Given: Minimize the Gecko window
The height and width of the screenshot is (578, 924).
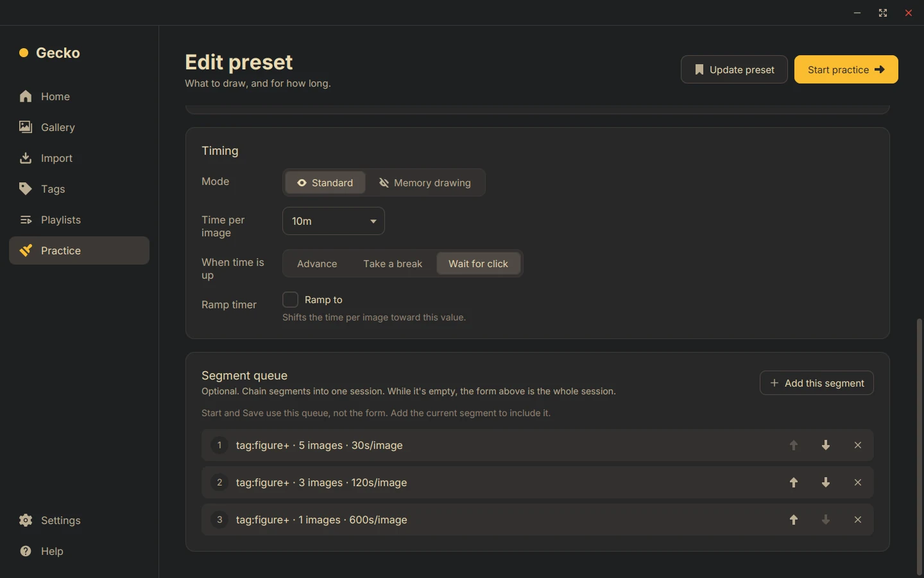Looking at the screenshot, I should 857,13.
